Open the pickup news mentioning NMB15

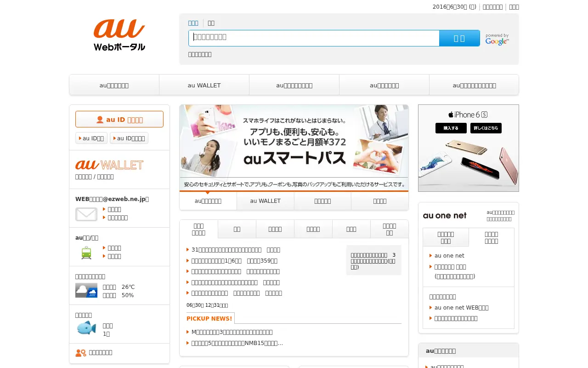(x=237, y=343)
